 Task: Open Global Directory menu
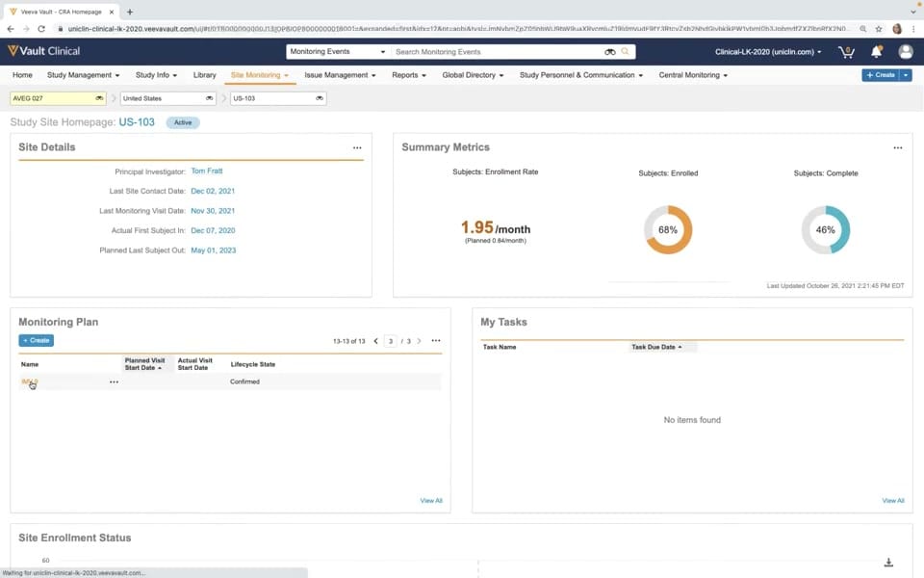coord(473,75)
